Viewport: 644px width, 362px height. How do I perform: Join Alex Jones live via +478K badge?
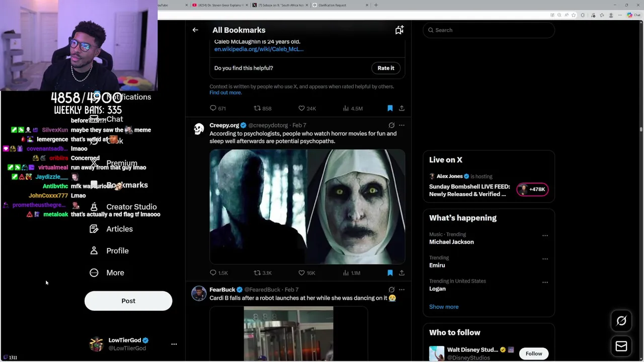click(532, 190)
